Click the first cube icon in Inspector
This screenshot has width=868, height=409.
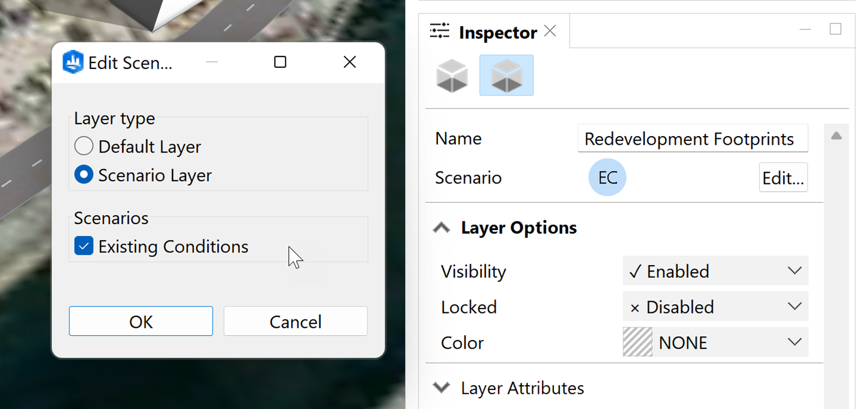[452, 75]
